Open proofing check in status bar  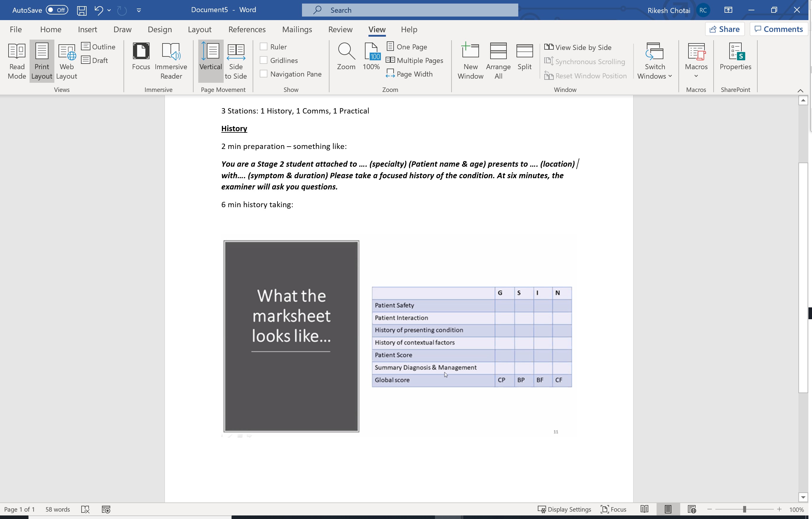85,509
